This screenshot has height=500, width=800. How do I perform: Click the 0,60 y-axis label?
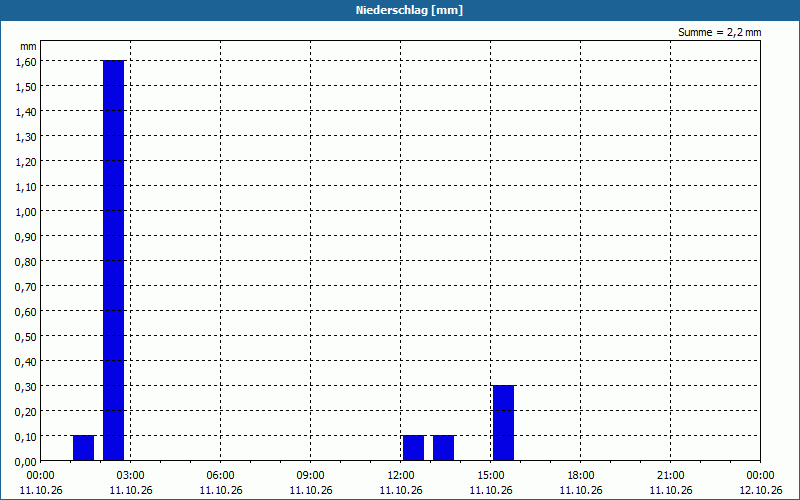[x=26, y=312]
